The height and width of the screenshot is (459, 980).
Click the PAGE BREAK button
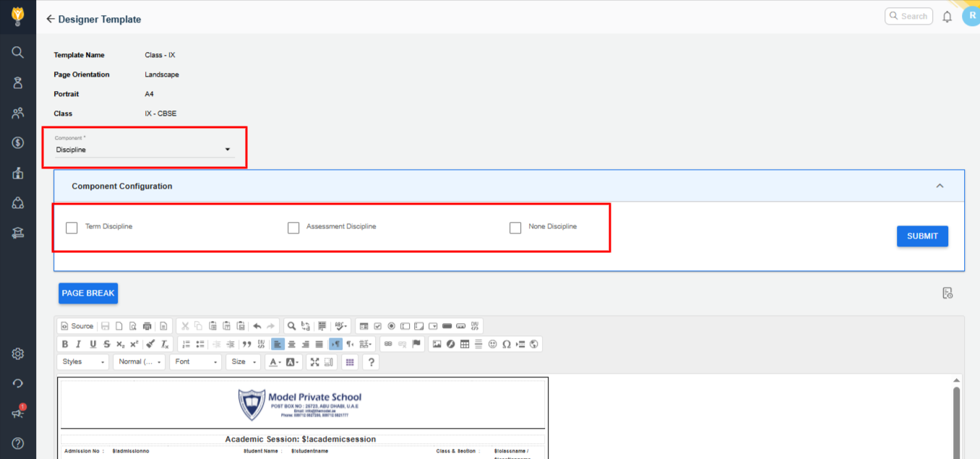(x=87, y=293)
